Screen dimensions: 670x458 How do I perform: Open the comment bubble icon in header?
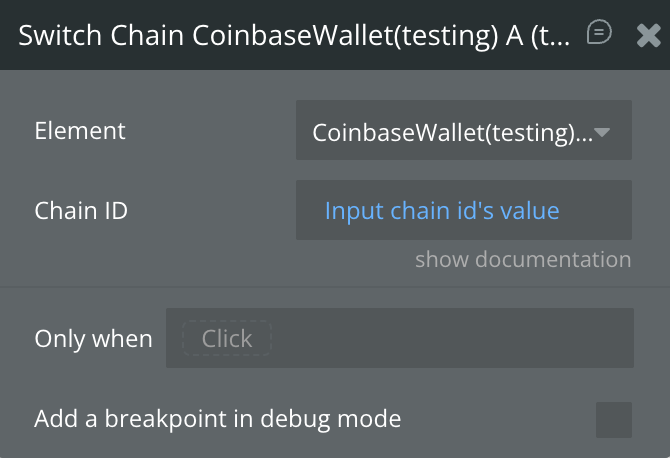(x=599, y=33)
